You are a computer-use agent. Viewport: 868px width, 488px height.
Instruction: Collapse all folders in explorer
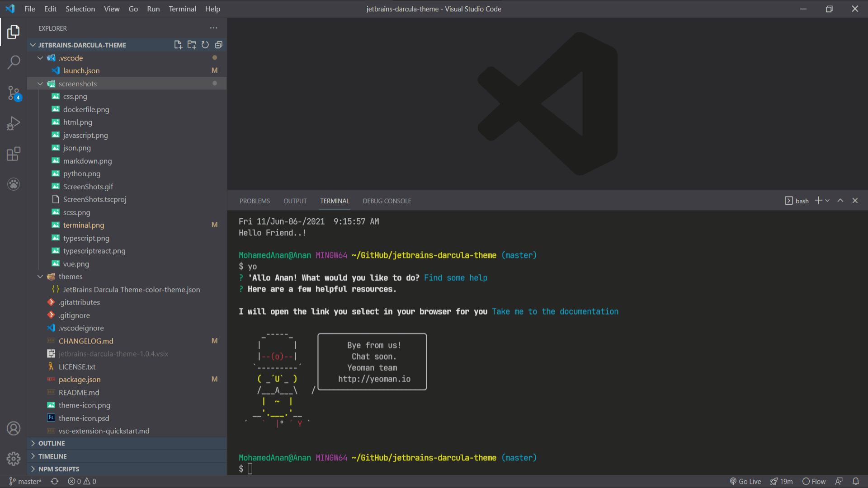pos(219,45)
